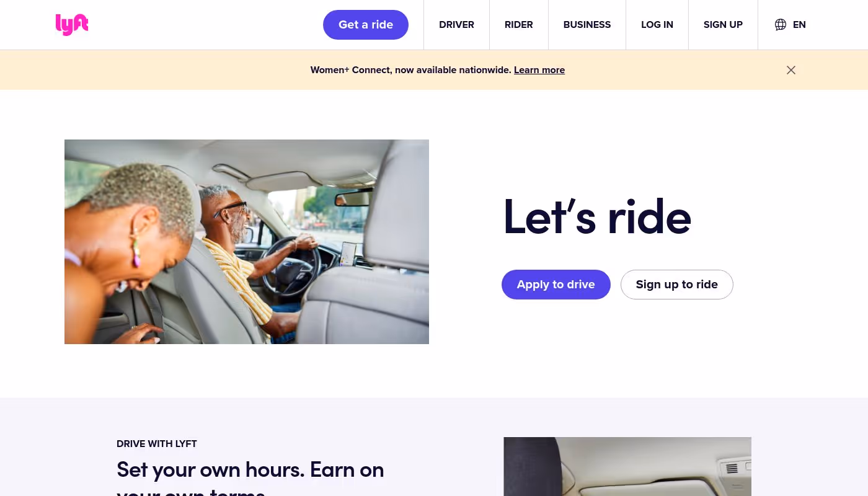Viewport: 868px width, 496px height.
Task: Open the RIDER menu
Action: coord(519,25)
